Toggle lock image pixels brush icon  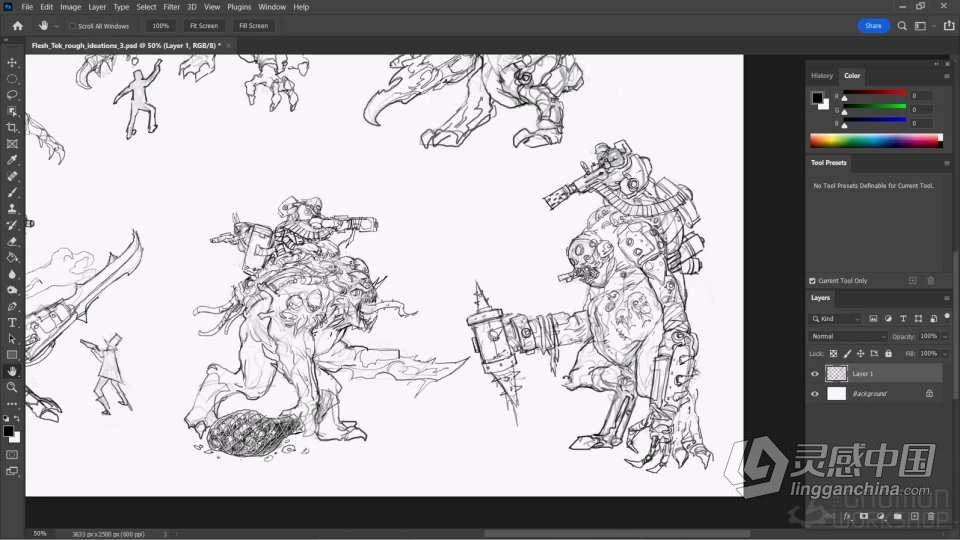pyautogui.click(x=847, y=353)
